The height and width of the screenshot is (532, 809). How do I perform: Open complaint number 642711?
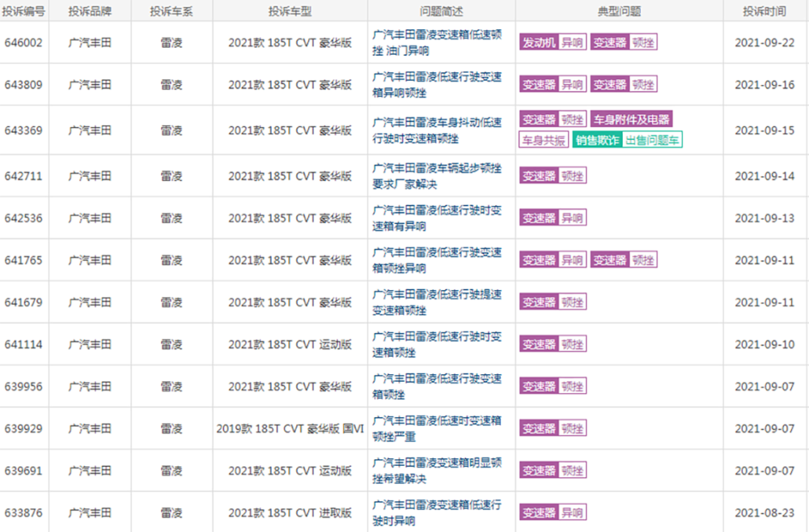tap(23, 176)
